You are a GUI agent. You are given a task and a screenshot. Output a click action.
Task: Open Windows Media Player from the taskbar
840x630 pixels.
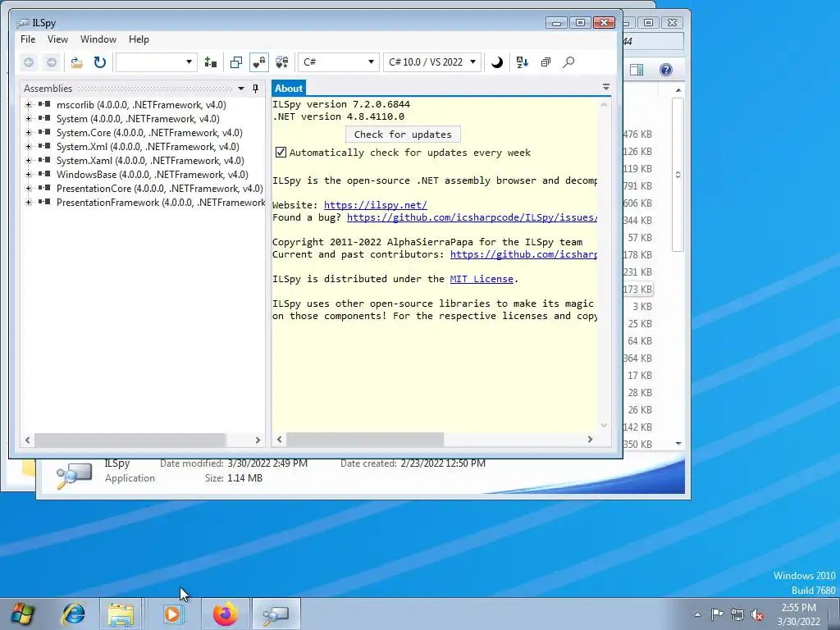click(x=172, y=614)
